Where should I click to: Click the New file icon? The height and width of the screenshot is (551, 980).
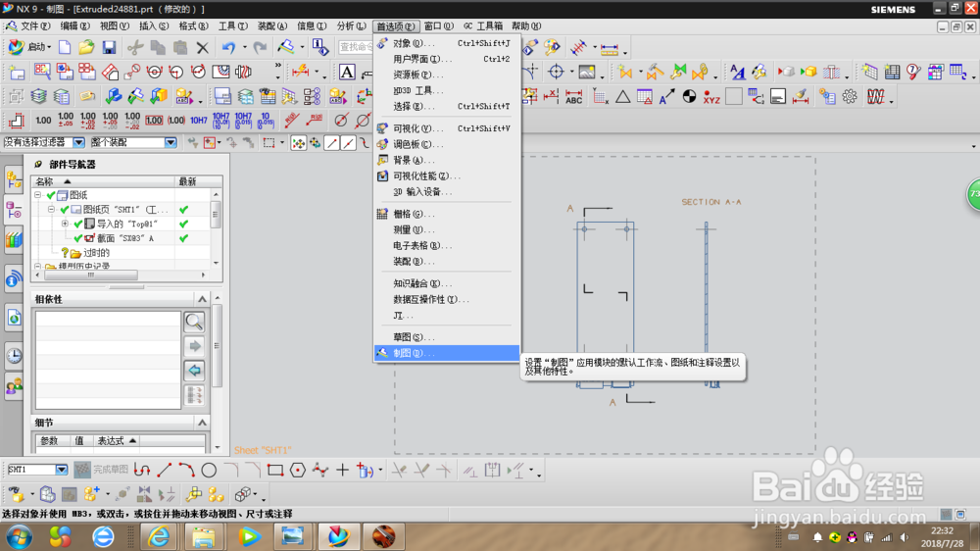tap(65, 47)
